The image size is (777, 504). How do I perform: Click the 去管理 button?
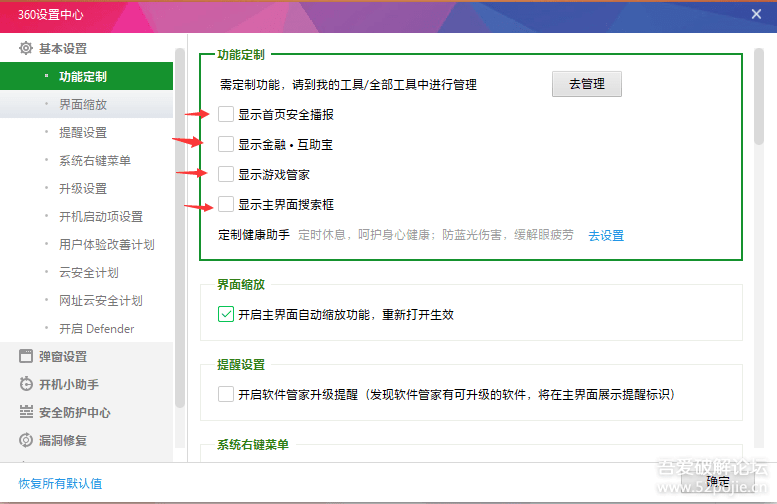(x=587, y=84)
